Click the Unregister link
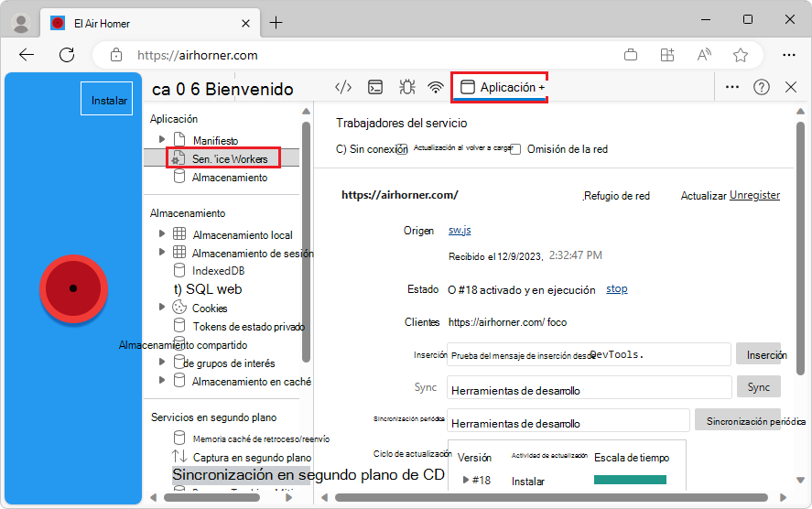Screen dimensions: 812x509 [754, 195]
